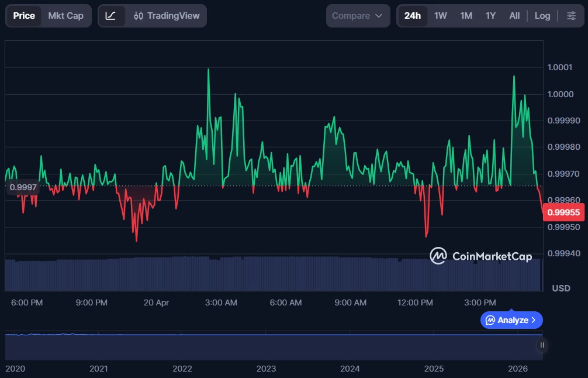The image size is (588, 378).
Task: Show the 1Y time range
Action: tap(490, 16)
